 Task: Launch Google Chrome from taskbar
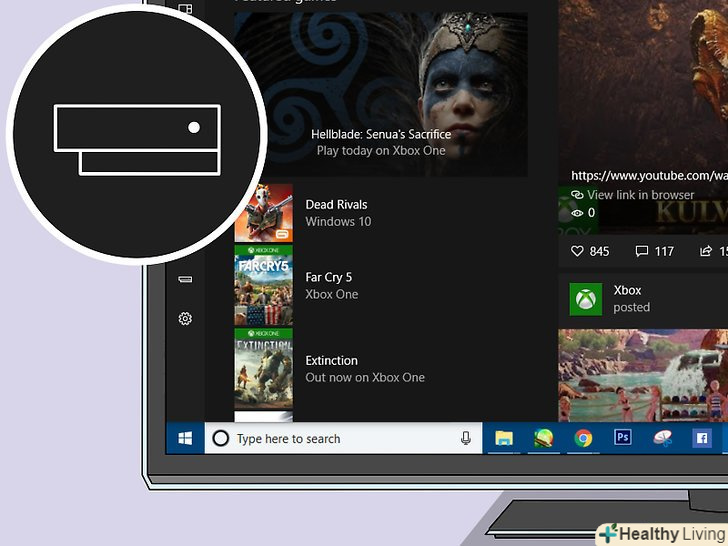(x=583, y=438)
